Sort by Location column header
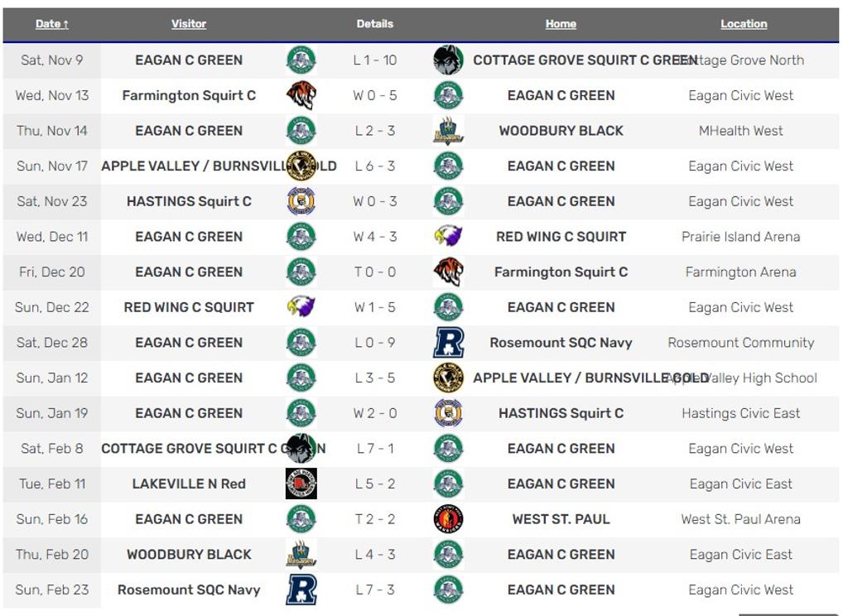 (x=744, y=24)
